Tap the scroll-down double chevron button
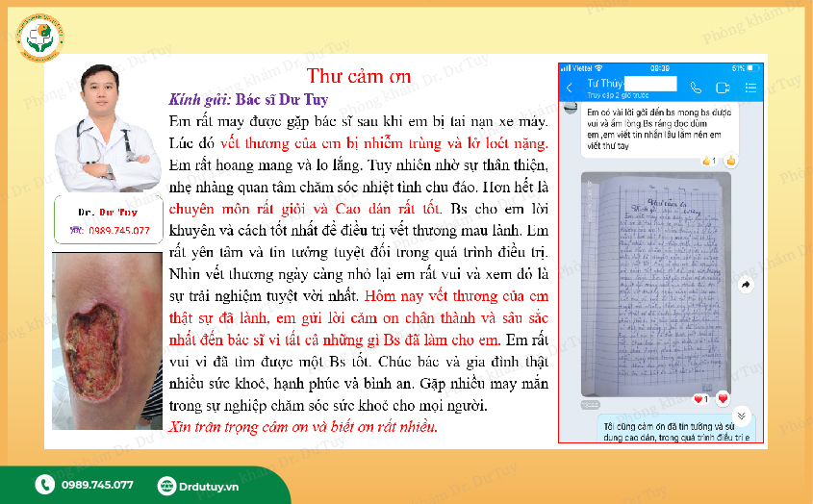The height and width of the screenshot is (504, 813). tap(742, 416)
